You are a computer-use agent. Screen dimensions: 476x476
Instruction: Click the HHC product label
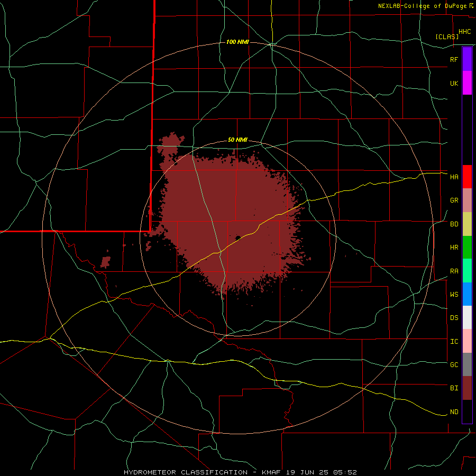464,32
